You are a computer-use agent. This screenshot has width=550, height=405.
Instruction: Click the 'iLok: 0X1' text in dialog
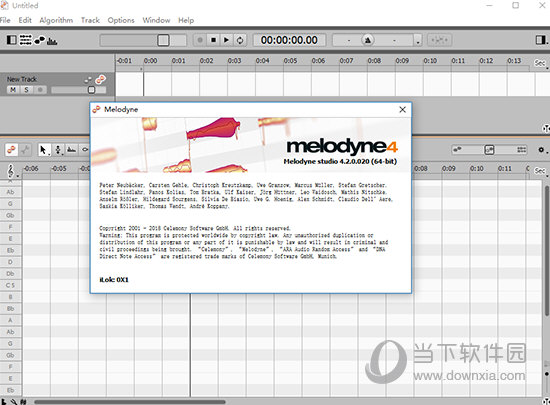pos(114,279)
